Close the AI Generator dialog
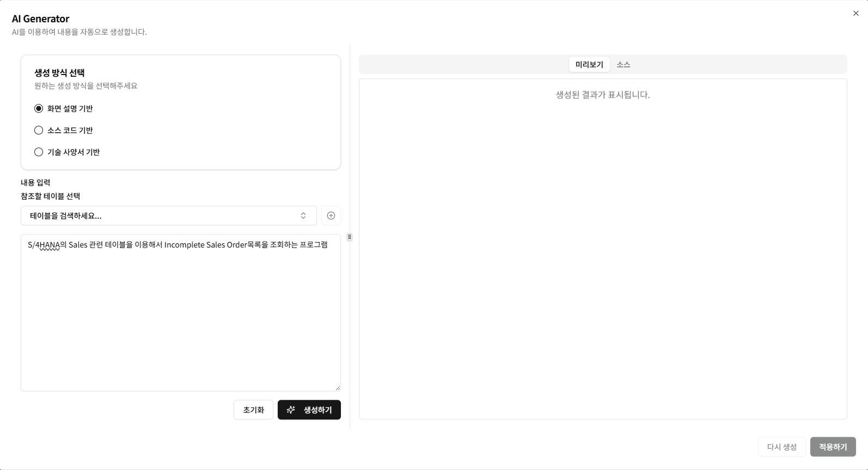The height and width of the screenshot is (470, 868). coord(856,13)
